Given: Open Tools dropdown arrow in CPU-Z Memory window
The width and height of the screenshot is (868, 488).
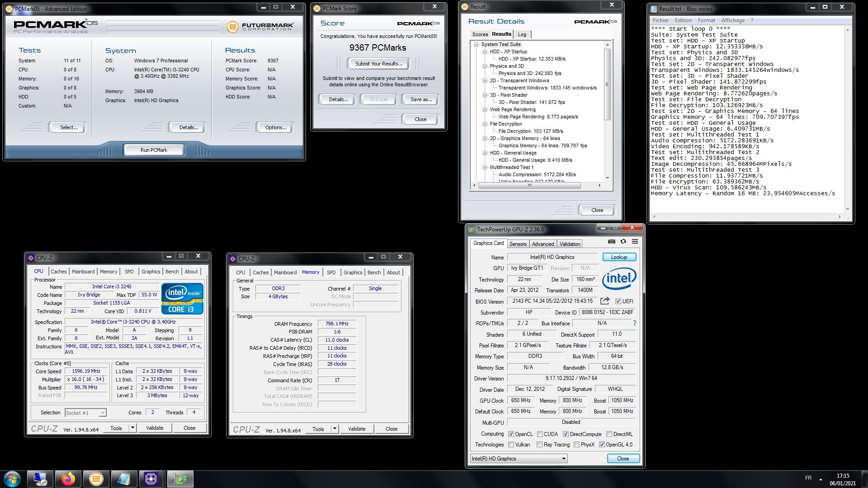Looking at the screenshot, I should coord(335,429).
